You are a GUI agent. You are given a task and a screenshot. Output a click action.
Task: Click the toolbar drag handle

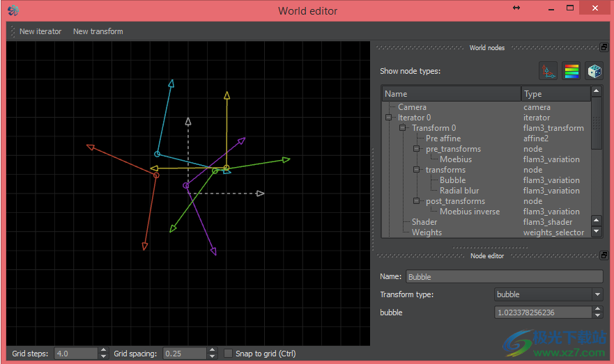click(x=13, y=31)
